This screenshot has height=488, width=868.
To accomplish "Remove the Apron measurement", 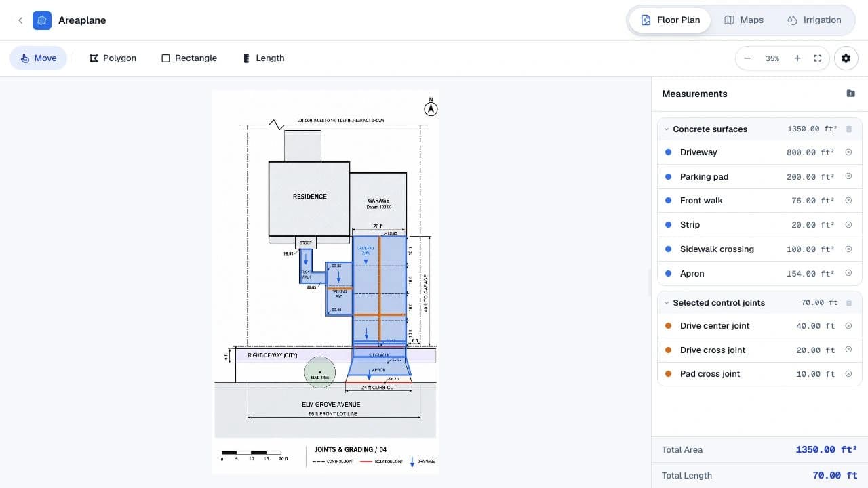I will (848, 273).
